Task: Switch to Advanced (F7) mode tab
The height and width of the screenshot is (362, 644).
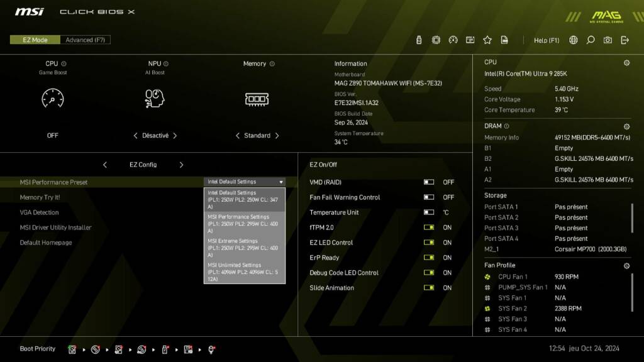Action: 86,39
